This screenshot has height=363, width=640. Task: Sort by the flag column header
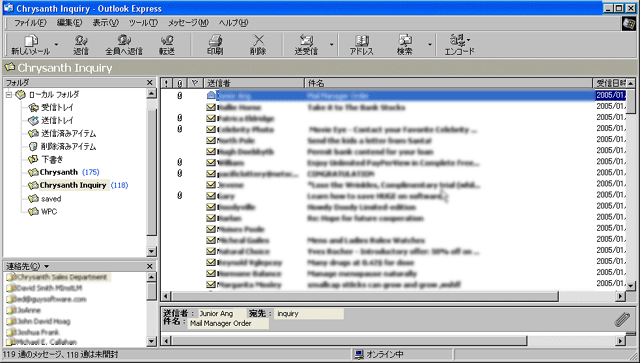point(195,83)
